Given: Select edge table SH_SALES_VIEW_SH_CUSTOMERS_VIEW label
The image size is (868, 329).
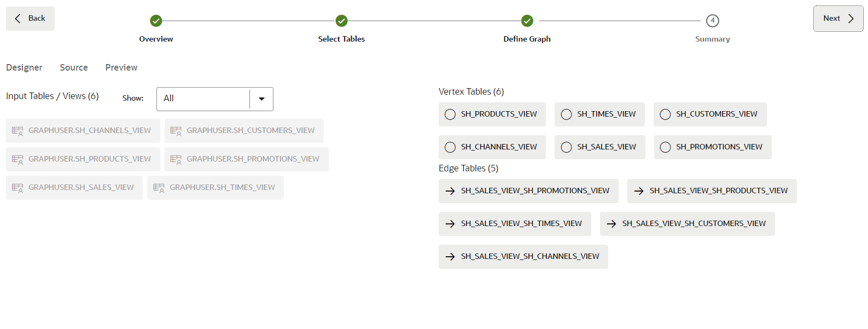Looking at the screenshot, I should [694, 223].
